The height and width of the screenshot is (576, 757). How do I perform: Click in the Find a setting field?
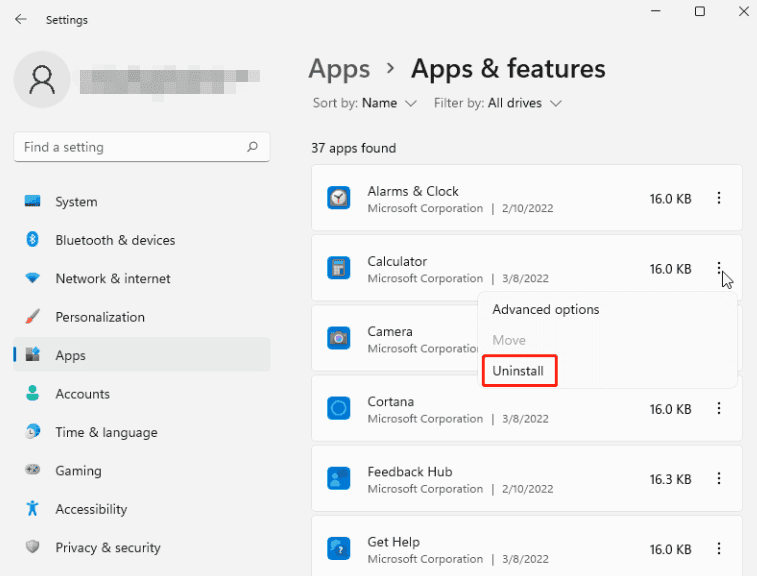point(141,147)
